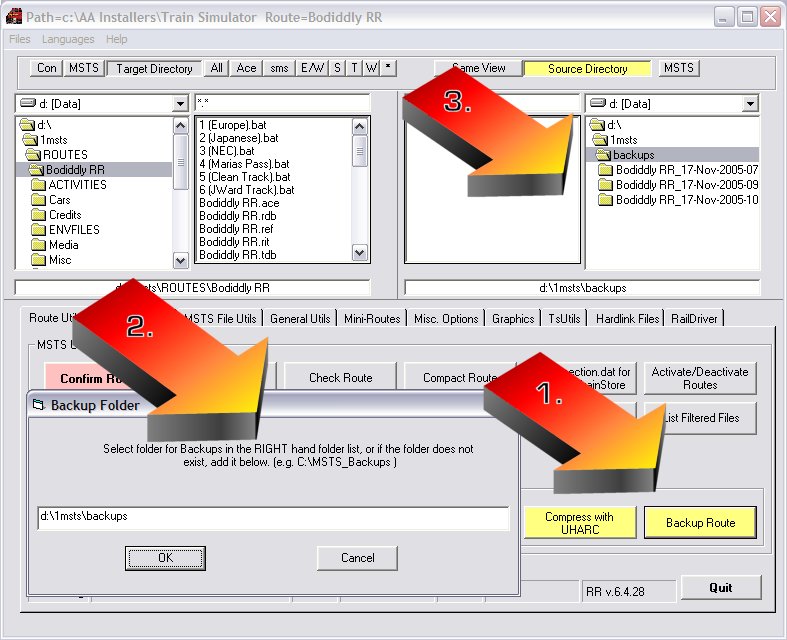
Task: Click backups folder icon in right tree
Action: (x=603, y=155)
